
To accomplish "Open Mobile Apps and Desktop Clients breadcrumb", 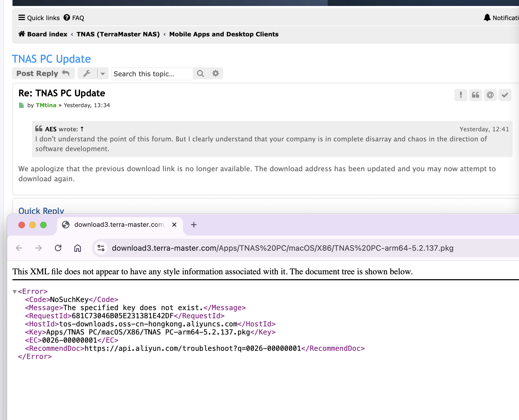I will click(224, 34).
